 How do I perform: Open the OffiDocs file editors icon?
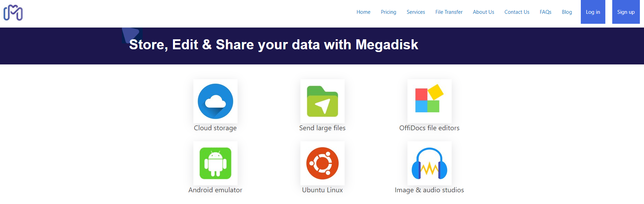click(429, 101)
